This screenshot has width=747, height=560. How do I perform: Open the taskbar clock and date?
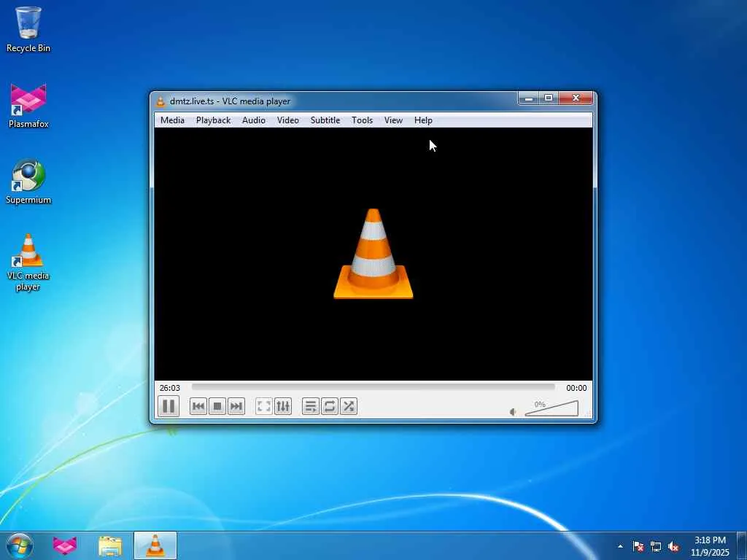710,546
